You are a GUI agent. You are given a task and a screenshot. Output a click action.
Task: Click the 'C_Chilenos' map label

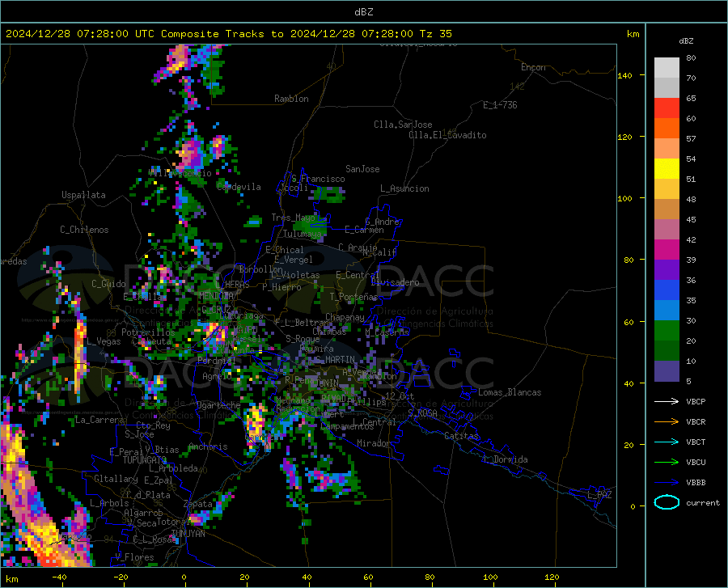(84, 230)
